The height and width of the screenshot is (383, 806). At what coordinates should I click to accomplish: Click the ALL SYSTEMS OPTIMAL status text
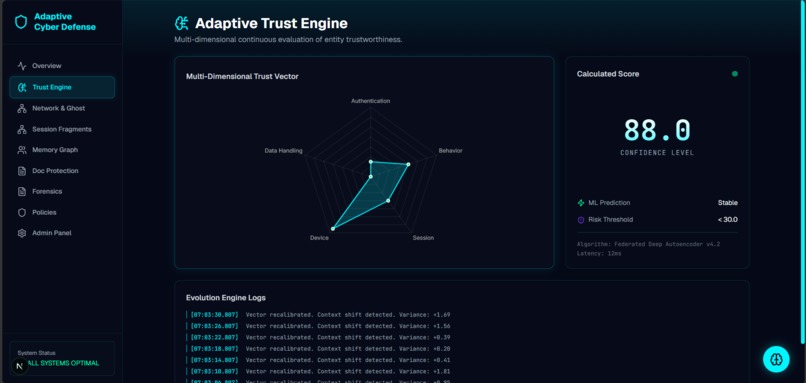[62, 363]
